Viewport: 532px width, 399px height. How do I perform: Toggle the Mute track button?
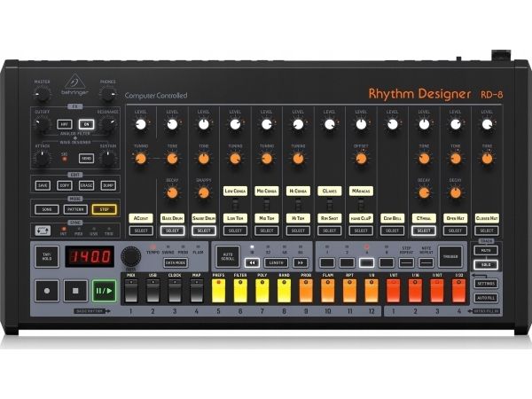485,251
